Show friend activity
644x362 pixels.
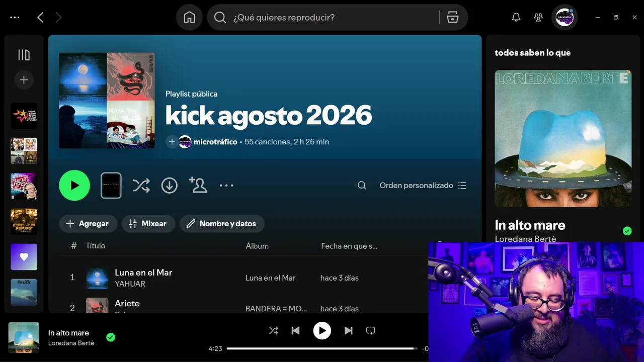538,18
